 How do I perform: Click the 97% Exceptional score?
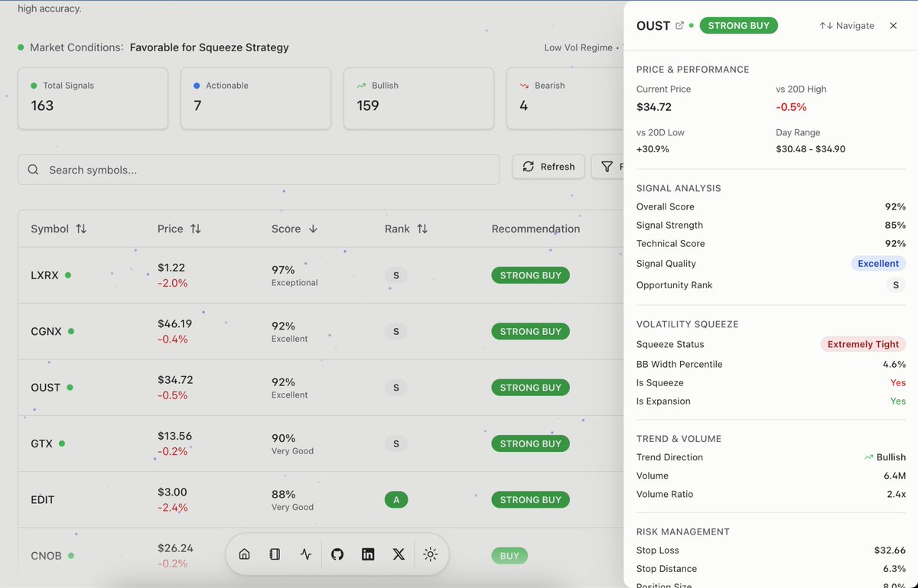click(295, 275)
